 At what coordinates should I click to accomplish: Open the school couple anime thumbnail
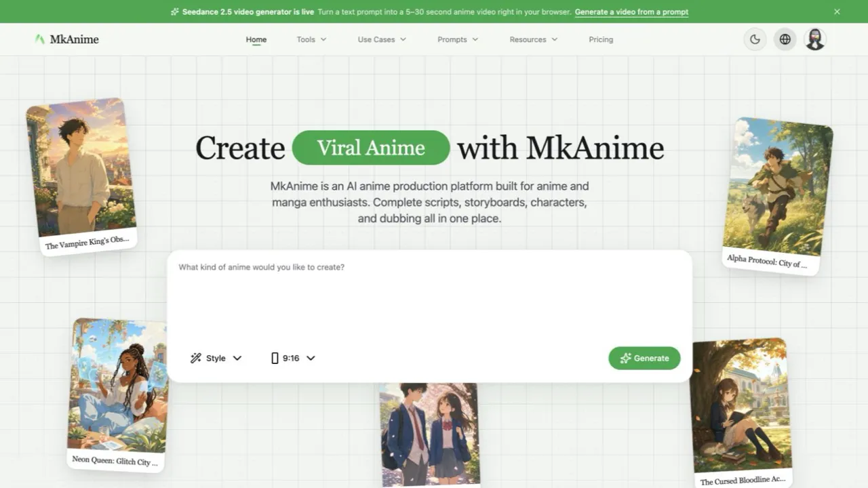pyautogui.click(x=429, y=435)
